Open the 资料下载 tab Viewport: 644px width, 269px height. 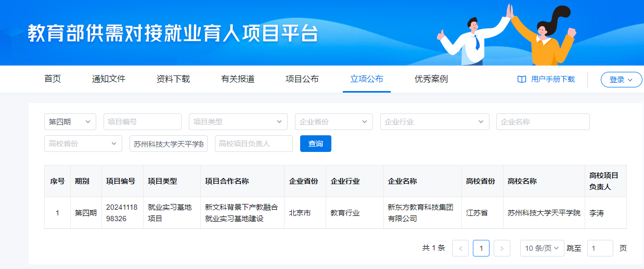tap(173, 79)
